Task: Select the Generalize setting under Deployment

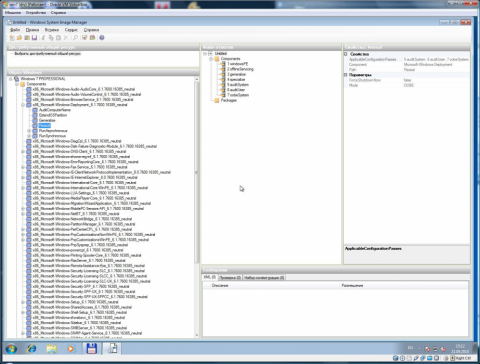Action: pos(47,120)
